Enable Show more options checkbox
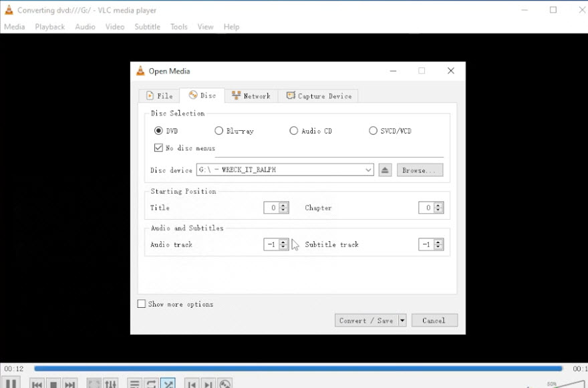The image size is (588, 388). [x=142, y=304]
